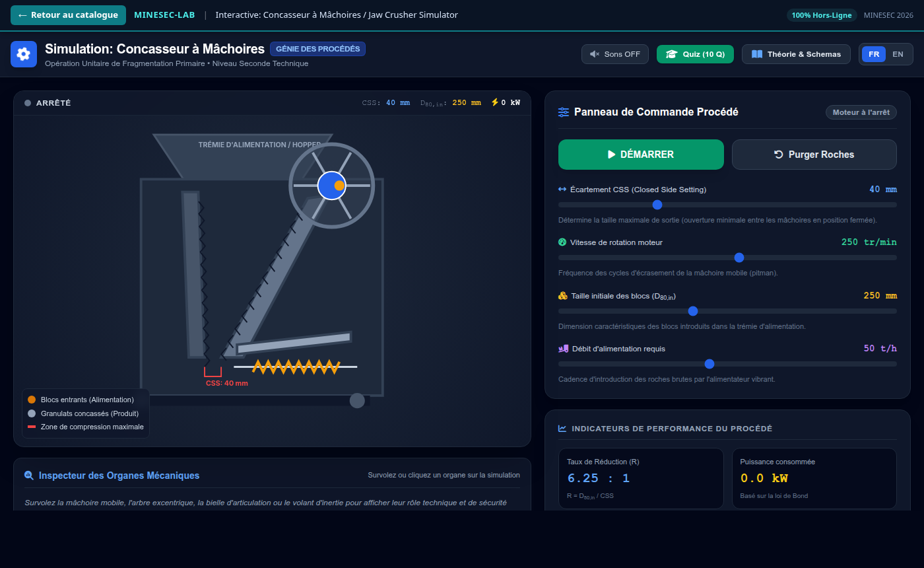Screen dimensions: 924x568
Task: Click the orange eccentric shaft dot on flywheel
Action: click(339, 186)
